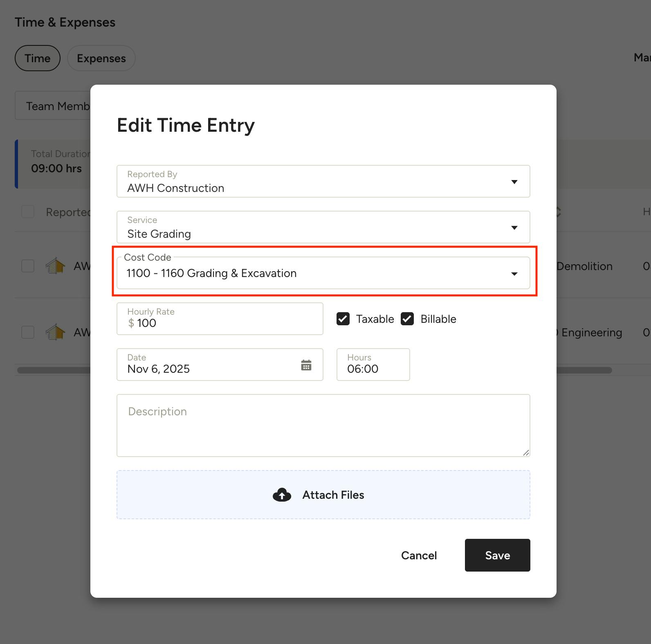Uncheck the Taxable checkbox
Screen dimensions: 651x644
click(x=343, y=319)
